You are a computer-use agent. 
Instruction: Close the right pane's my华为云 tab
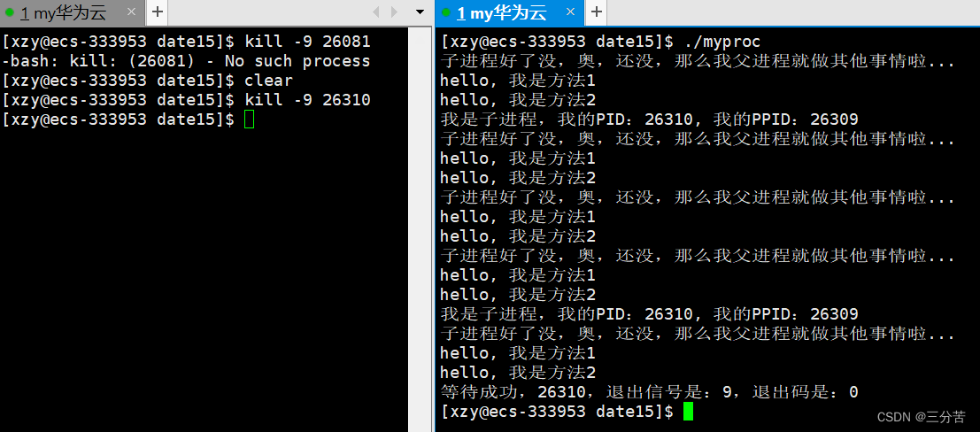click(x=571, y=12)
